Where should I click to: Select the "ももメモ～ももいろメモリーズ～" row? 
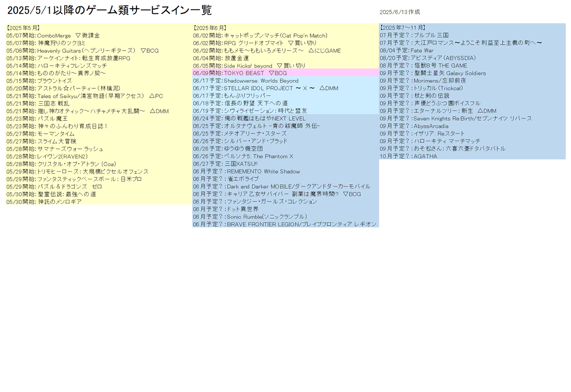pos(285,50)
